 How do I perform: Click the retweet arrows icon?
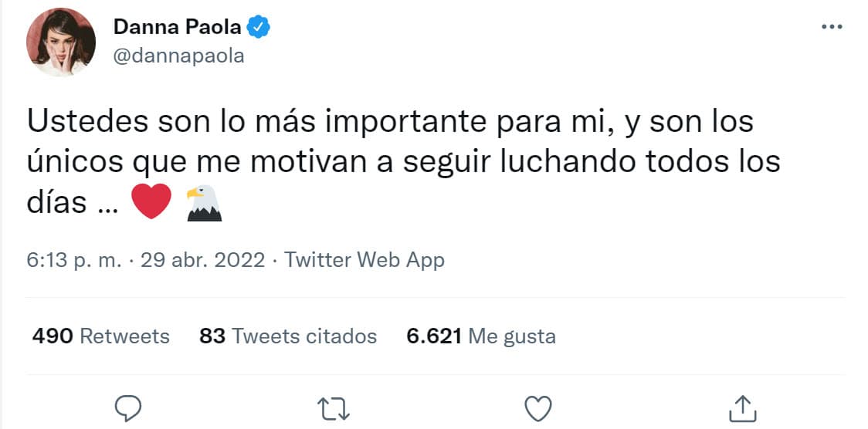click(334, 409)
